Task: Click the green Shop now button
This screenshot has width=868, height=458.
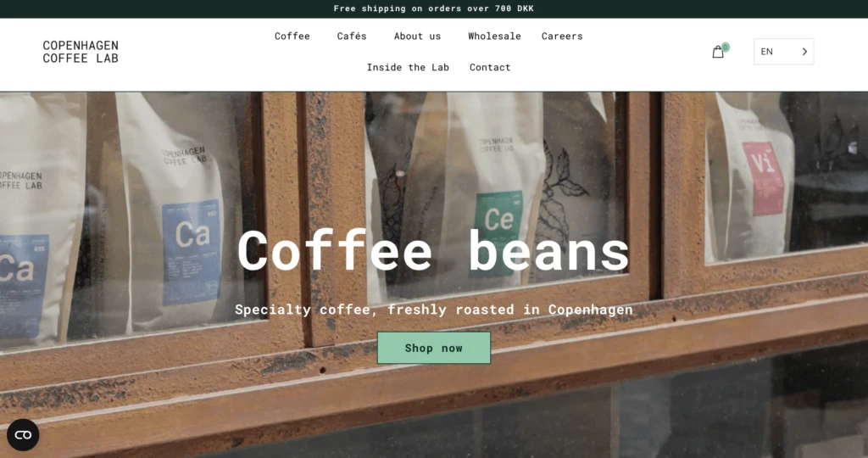Action: pos(434,348)
